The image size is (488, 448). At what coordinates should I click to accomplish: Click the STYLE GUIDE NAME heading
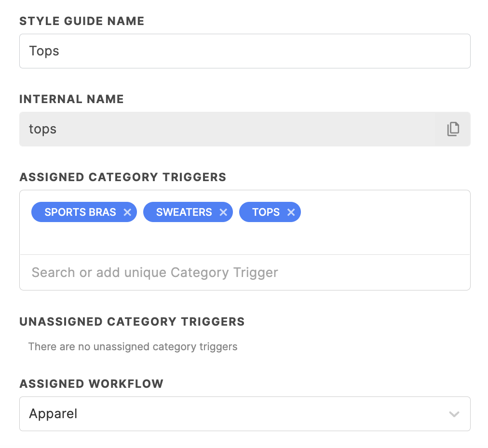point(81,21)
